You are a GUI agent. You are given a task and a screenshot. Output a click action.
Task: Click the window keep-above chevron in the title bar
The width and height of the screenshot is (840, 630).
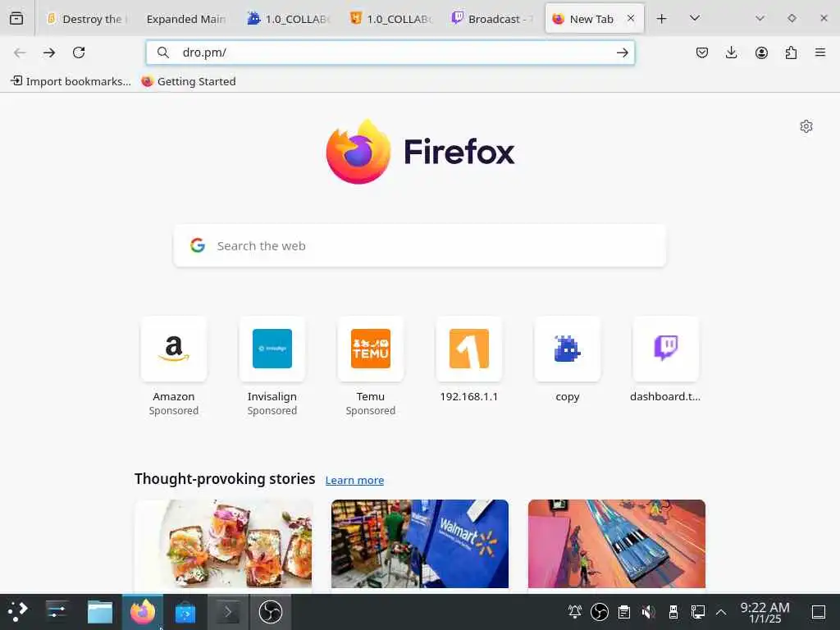tap(760, 18)
